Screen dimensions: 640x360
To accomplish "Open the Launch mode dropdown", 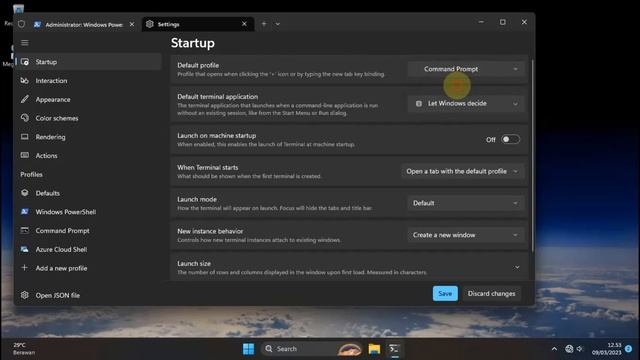I will pyautogui.click(x=465, y=203).
